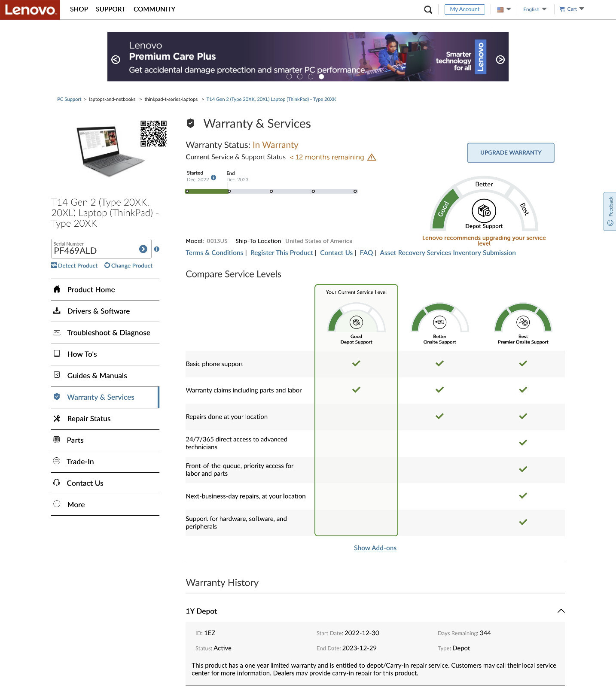
Task: Open English language dropdown
Action: pyautogui.click(x=535, y=9)
